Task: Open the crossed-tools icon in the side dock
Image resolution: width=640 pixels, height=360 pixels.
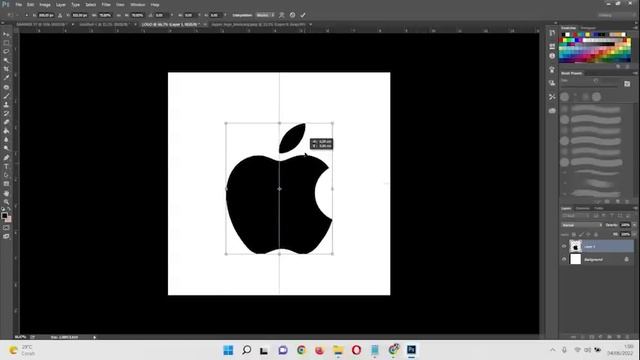Action: pyautogui.click(x=552, y=97)
